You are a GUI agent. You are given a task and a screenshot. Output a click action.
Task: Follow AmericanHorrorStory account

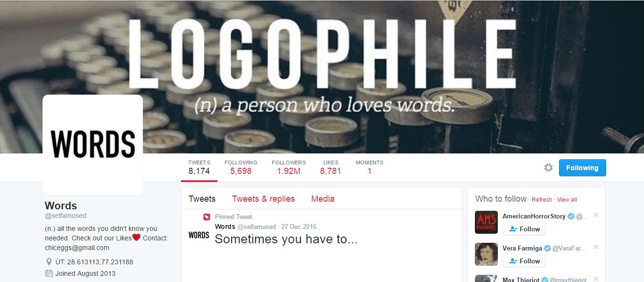[x=524, y=229]
